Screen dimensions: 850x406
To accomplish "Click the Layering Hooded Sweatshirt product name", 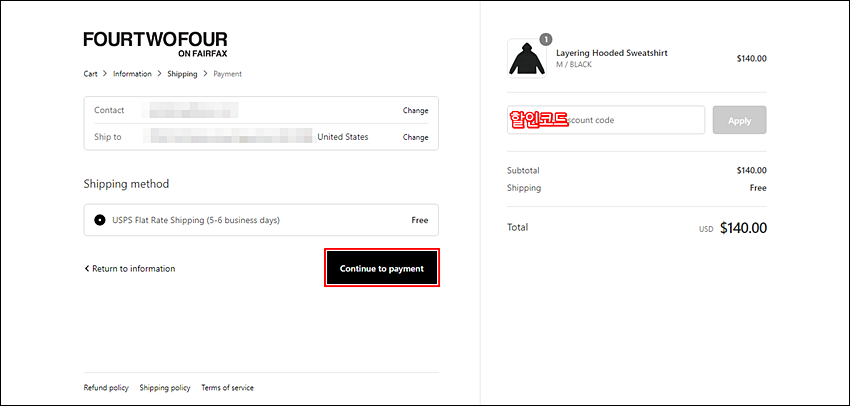I will (x=611, y=53).
